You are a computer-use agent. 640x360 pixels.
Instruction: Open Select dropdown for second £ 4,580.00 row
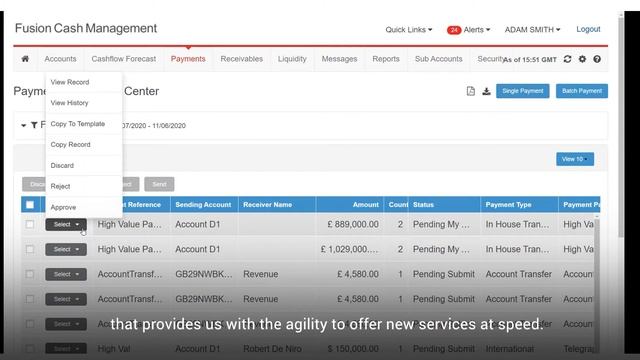[x=66, y=299]
